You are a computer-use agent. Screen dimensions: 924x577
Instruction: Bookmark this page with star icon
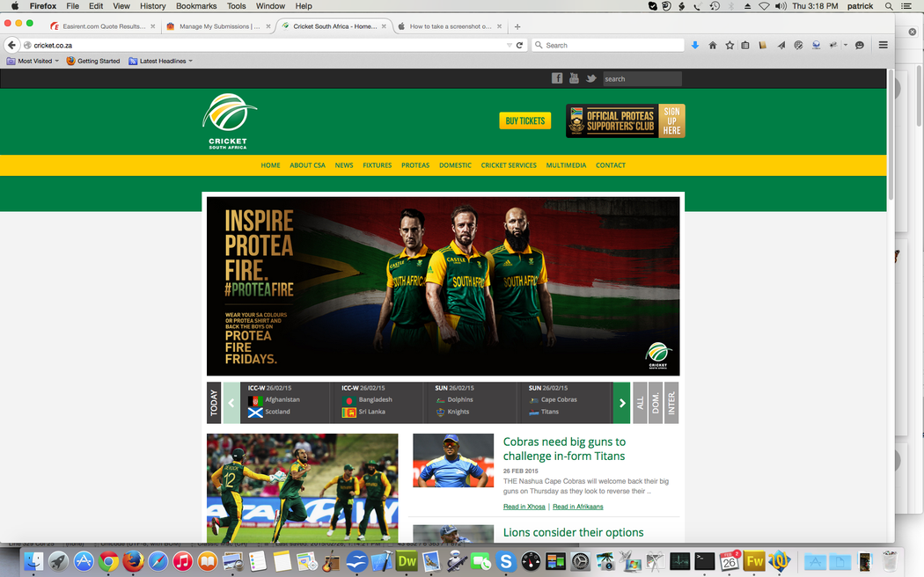pyautogui.click(x=730, y=45)
